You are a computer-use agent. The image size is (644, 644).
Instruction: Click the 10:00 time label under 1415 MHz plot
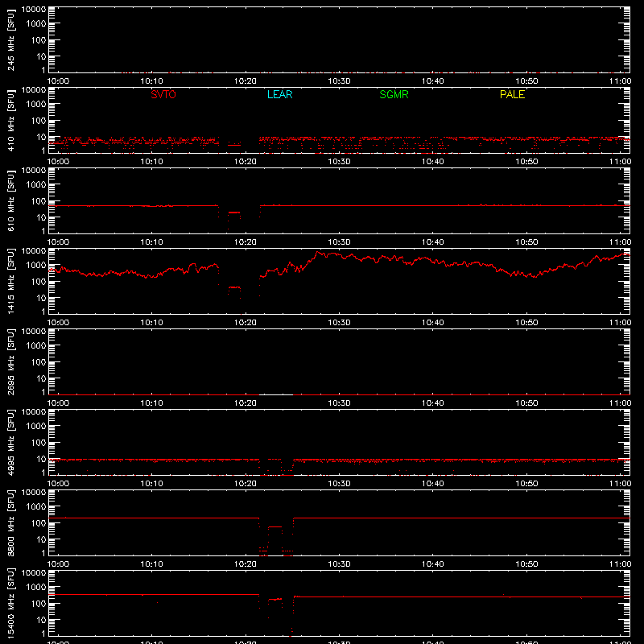[x=58, y=323]
